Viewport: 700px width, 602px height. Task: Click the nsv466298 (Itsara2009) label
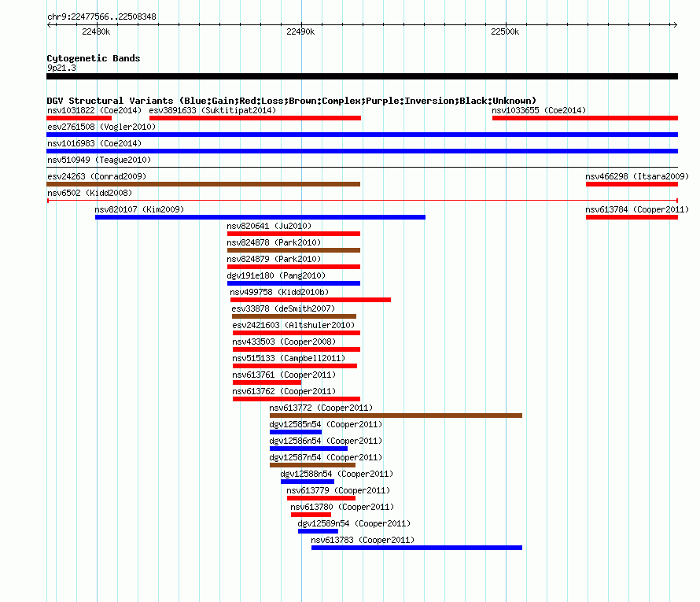coord(637,176)
